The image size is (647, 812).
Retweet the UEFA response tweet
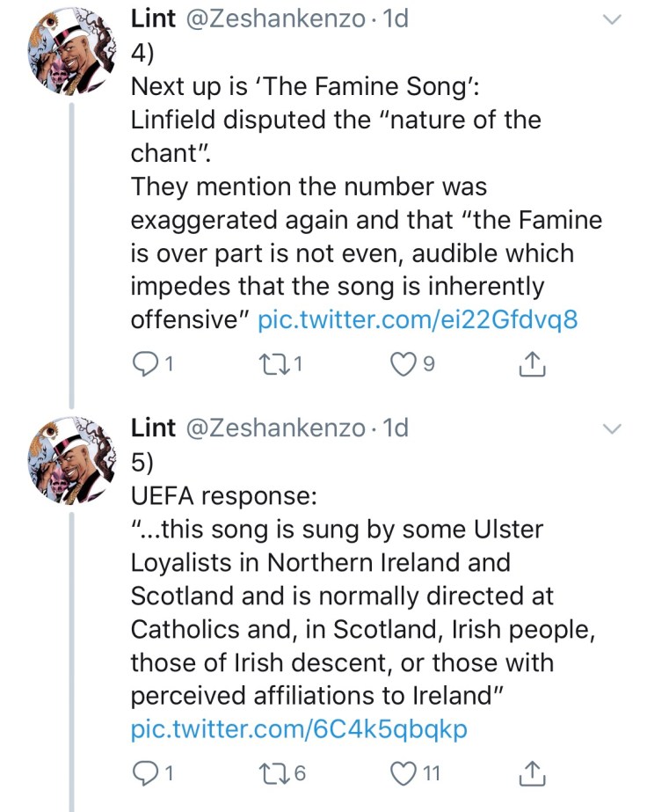tap(276, 773)
